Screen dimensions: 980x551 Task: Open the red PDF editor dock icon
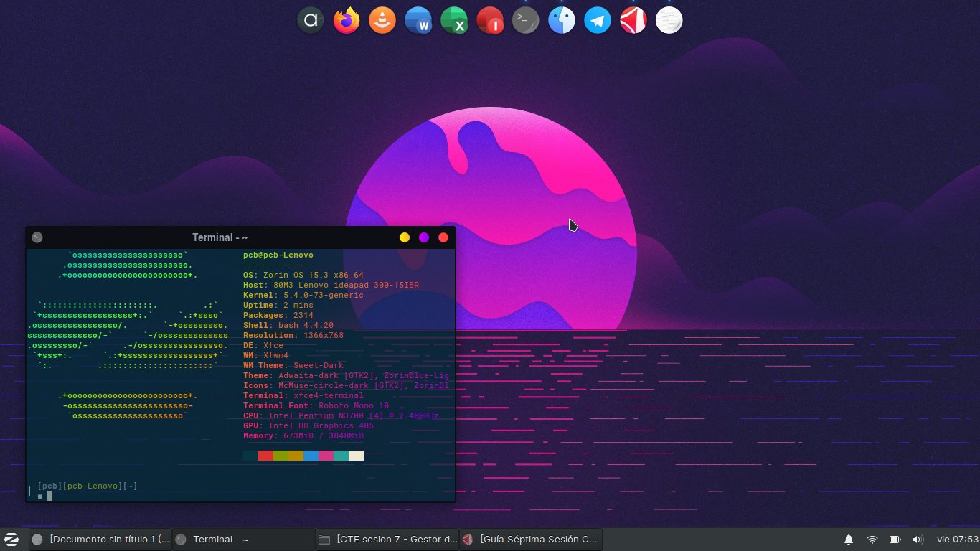(x=633, y=21)
